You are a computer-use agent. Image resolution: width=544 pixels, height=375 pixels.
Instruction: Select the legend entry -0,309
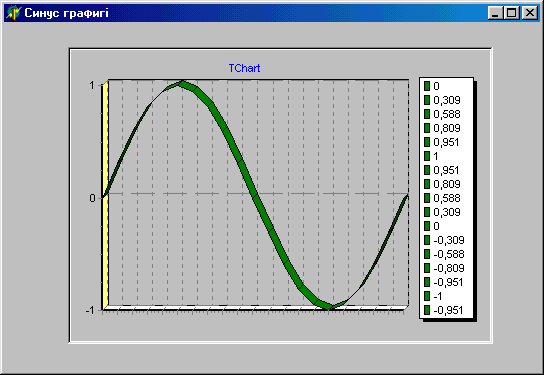point(444,240)
